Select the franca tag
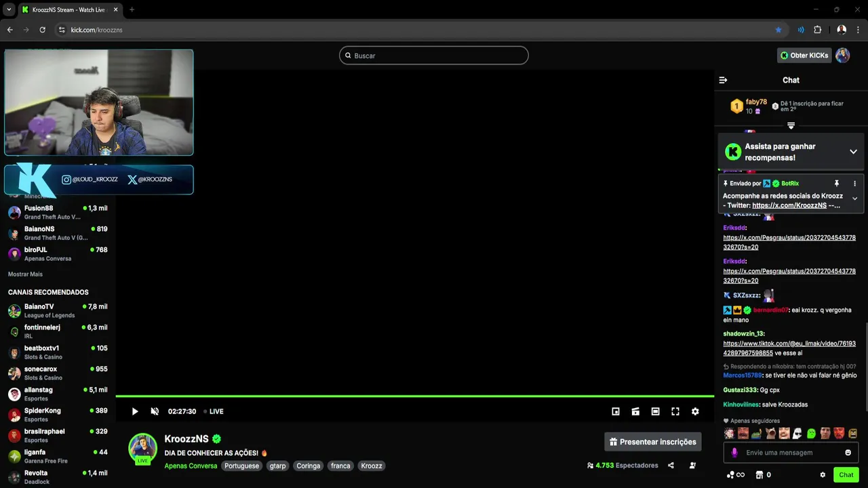 tap(340, 466)
